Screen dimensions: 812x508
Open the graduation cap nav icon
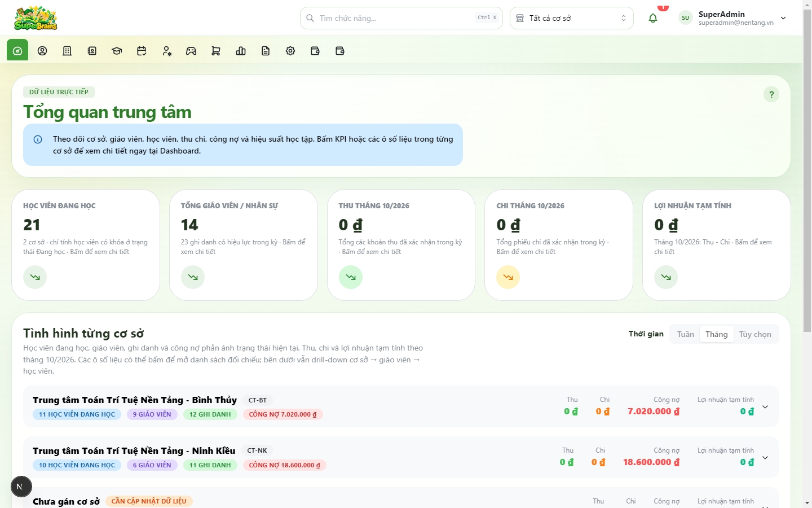click(x=117, y=51)
